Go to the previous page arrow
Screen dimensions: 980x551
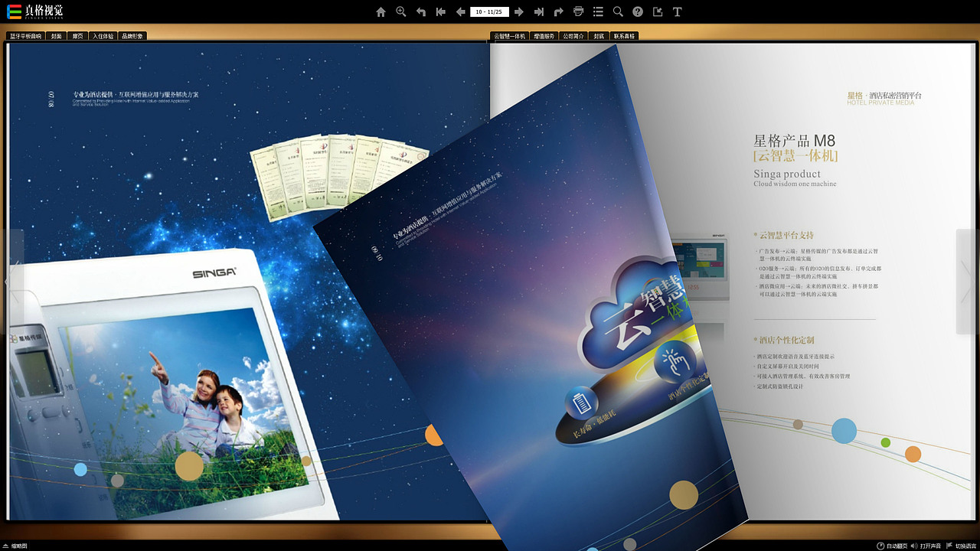460,11
